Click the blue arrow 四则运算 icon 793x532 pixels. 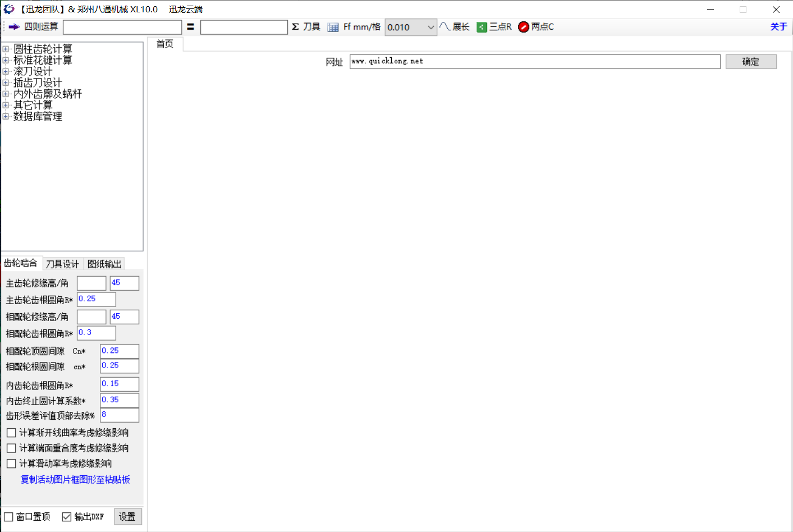tap(14, 27)
